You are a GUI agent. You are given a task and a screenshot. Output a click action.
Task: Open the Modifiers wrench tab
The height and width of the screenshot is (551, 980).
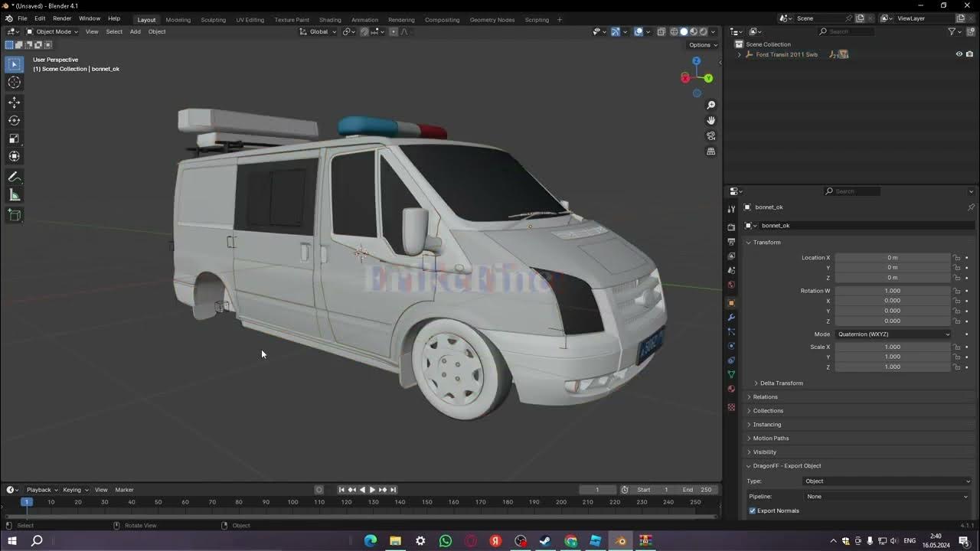pyautogui.click(x=731, y=318)
